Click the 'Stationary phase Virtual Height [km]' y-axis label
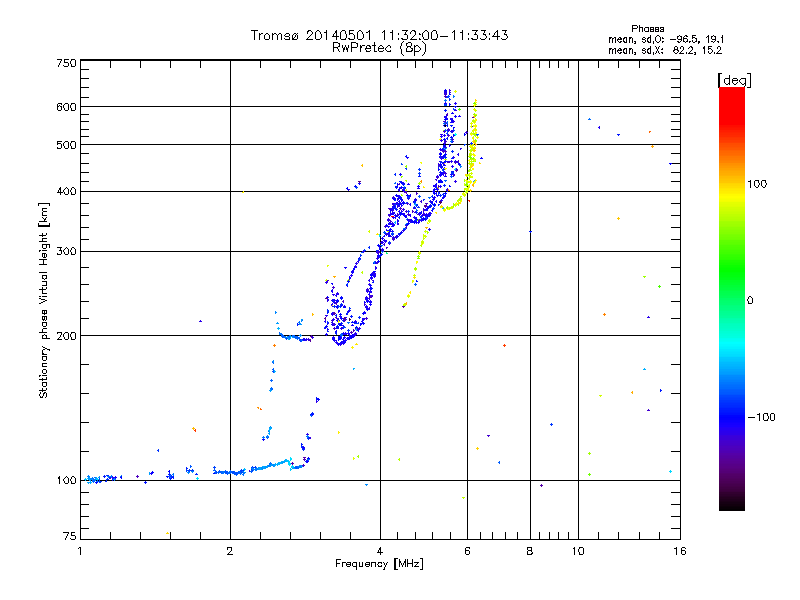800x600 pixels. (x=43, y=300)
